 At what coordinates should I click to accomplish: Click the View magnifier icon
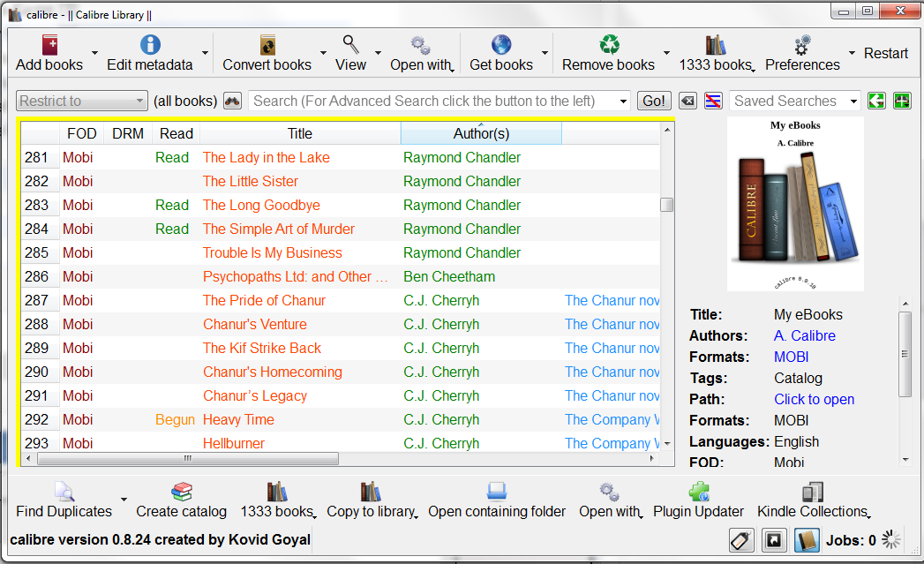[350, 44]
